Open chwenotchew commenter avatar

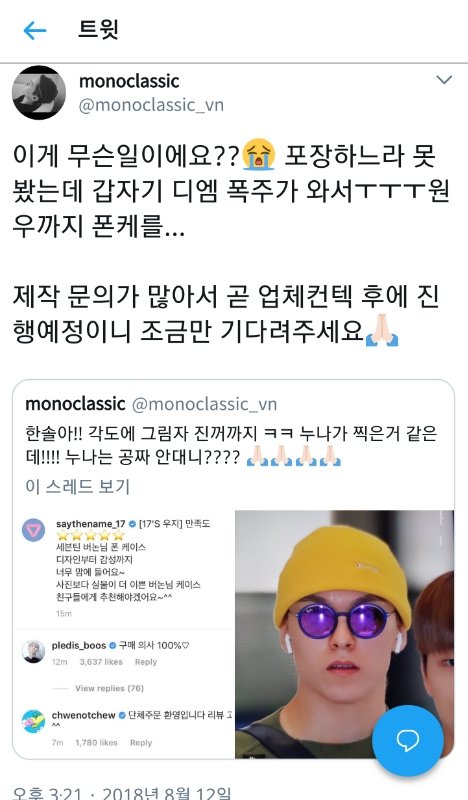pos(34,721)
